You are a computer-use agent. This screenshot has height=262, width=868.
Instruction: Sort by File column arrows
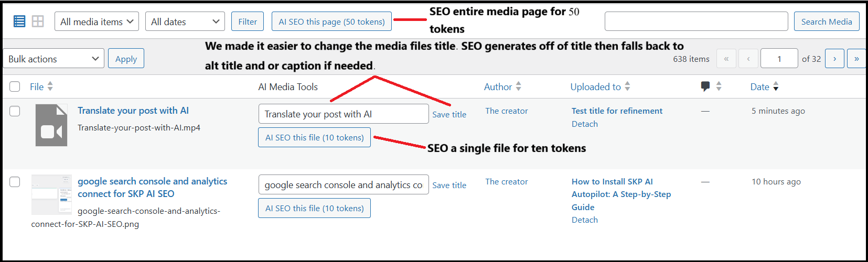[x=50, y=86]
